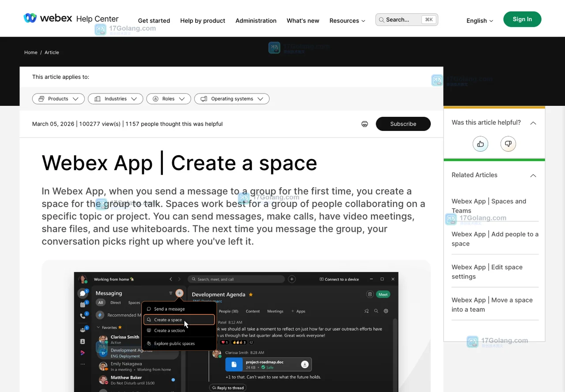This screenshot has width=565, height=392.
Task: Expand the Roles filter dropdown
Action: coord(169,99)
